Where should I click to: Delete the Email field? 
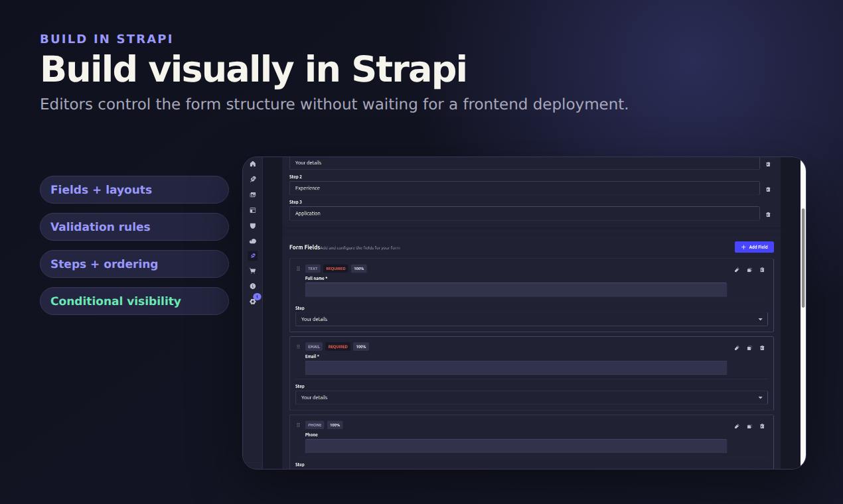[x=762, y=347]
